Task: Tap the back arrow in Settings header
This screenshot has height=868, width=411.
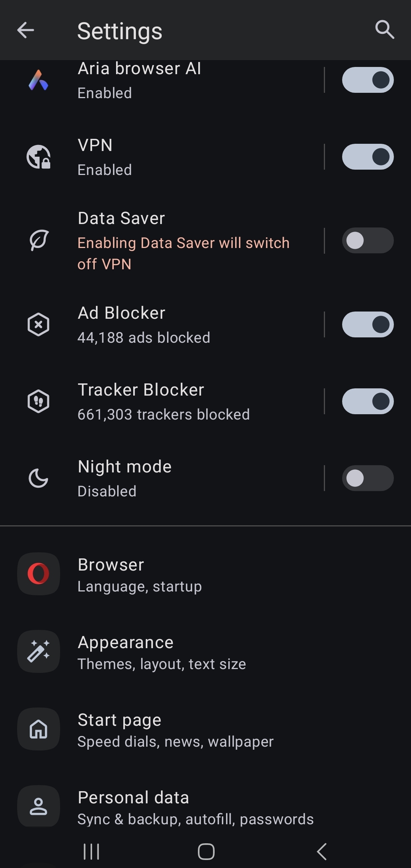Action: [26, 30]
